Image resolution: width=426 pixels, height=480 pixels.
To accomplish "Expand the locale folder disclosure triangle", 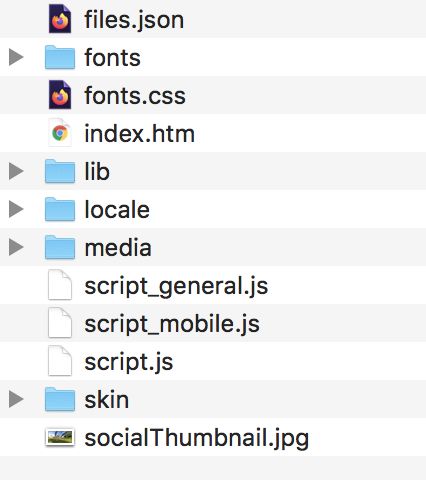I will click(x=16, y=209).
